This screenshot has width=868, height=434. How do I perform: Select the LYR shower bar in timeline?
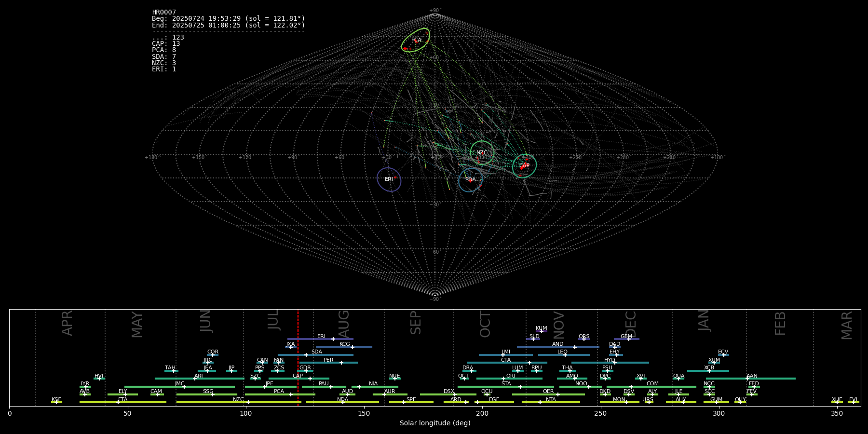coord(85,387)
